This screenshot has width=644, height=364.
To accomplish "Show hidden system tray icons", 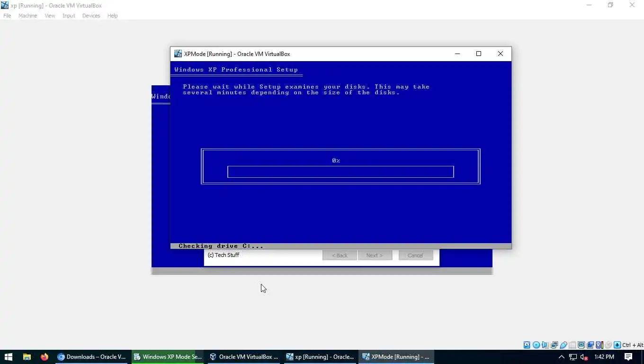I will (x=562, y=357).
